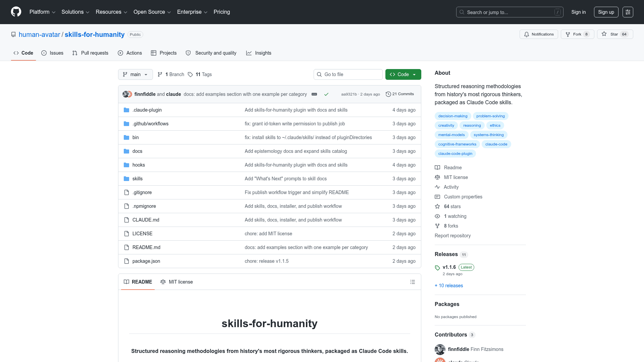644x362 pixels.
Task: Expand commit message ellipsis button
Action: coord(314,94)
